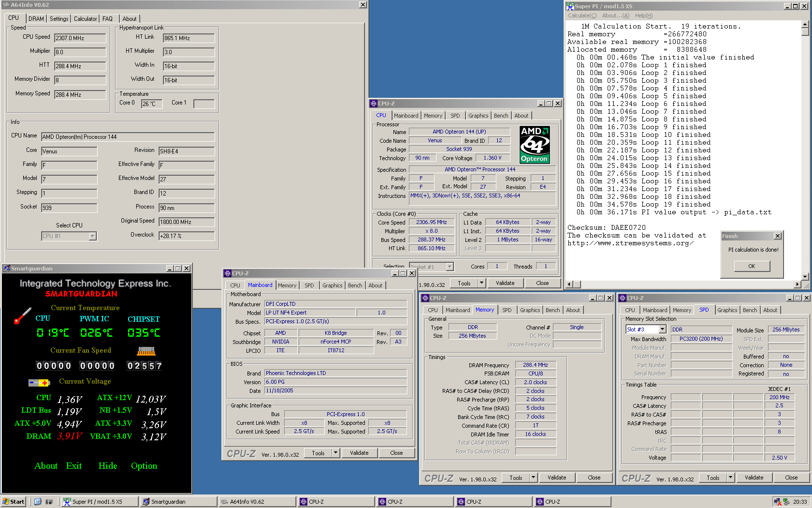Click the CPU-Z SPD window title icon
812x508 pixels.
(623, 298)
